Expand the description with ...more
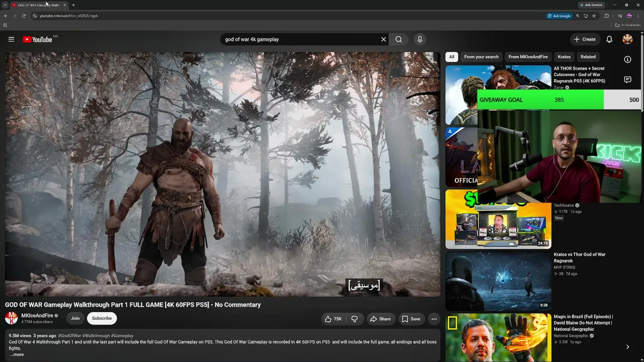 17,354
